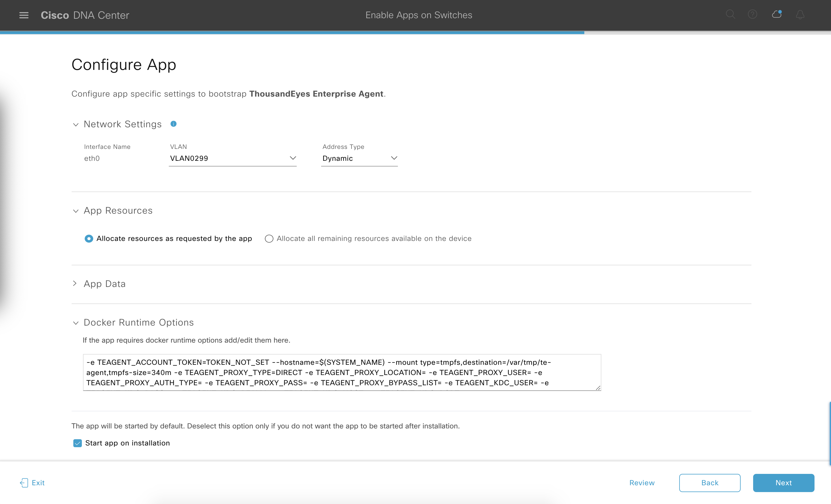
Task: Collapse the App Resources section
Action: pos(76,211)
